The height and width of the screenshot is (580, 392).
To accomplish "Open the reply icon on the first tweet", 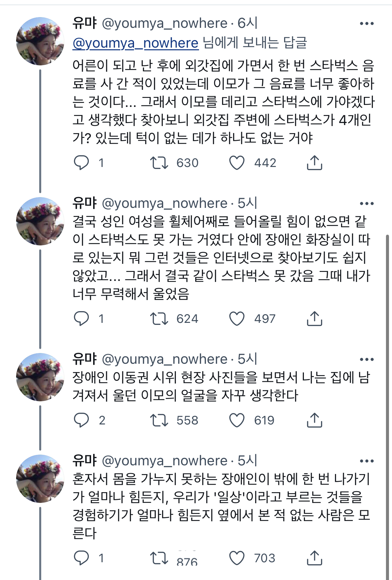I will click(x=81, y=163).
